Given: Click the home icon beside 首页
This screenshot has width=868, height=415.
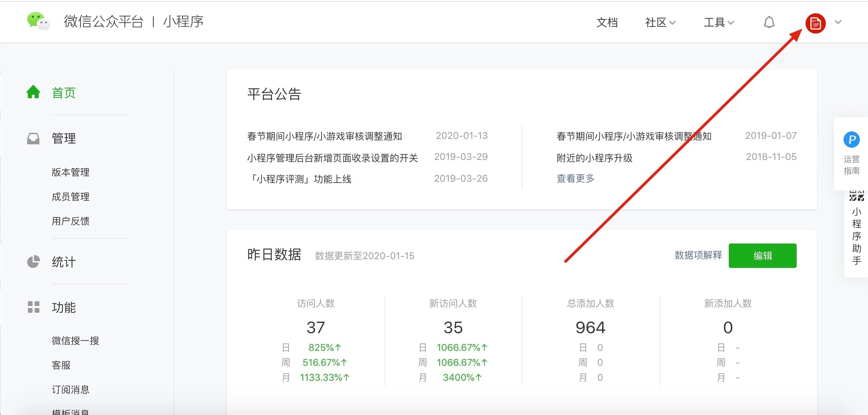Looking at the screenshot, I should coord(33,92).
